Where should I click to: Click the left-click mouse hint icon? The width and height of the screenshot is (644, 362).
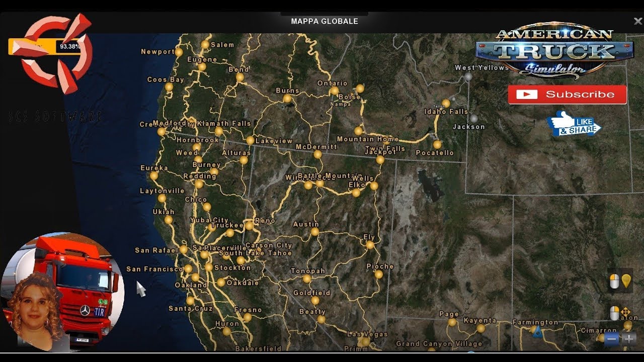614,281
